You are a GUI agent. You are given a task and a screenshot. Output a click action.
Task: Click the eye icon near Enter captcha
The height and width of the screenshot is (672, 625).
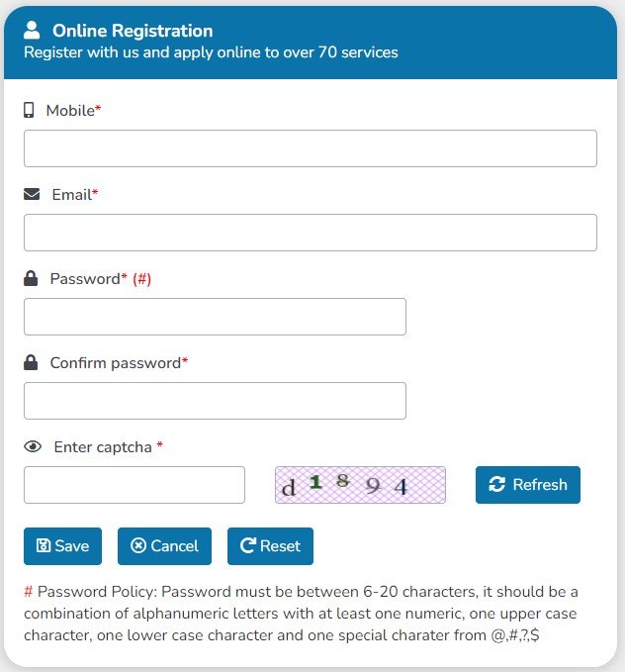pyautogui.click(x=32, y=447)
